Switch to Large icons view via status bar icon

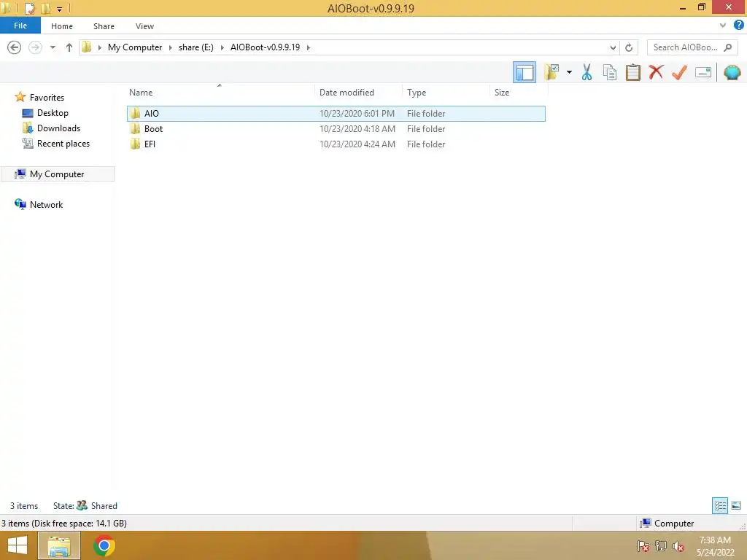[736, 505]
